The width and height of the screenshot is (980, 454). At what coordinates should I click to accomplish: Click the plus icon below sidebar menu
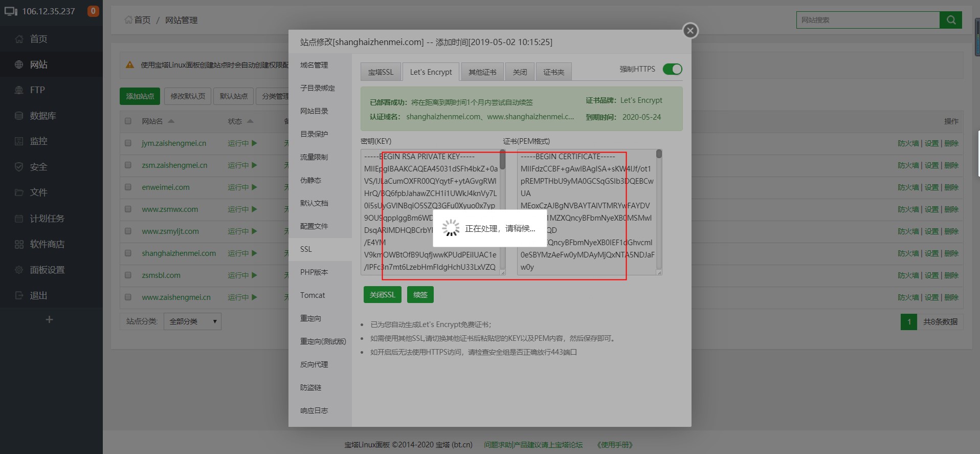tap(49, 319)
